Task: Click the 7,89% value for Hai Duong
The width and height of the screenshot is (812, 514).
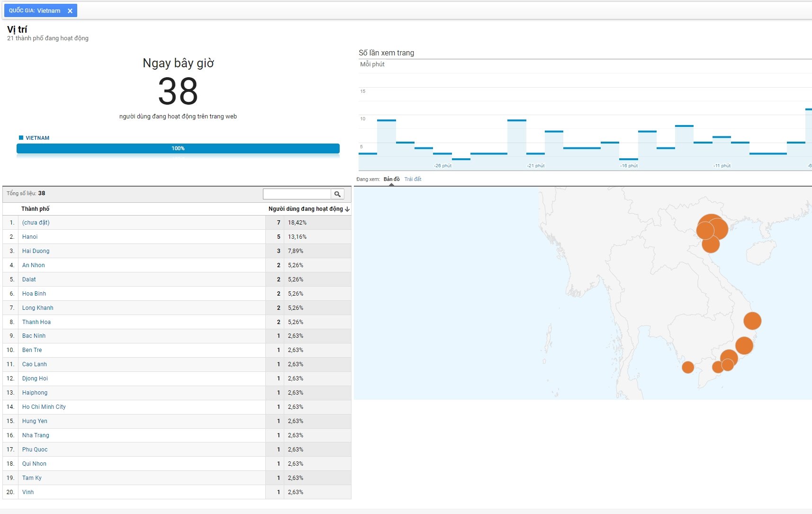Action: [296, 251]
